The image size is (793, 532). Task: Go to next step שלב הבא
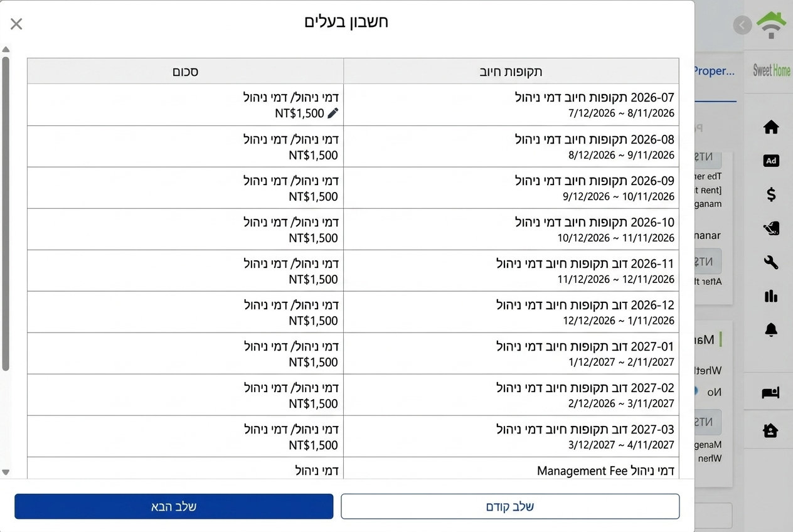[174, 506]
